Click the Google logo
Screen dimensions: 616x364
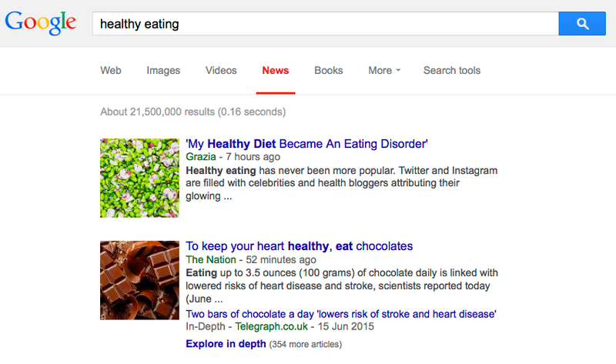point(41,23)
